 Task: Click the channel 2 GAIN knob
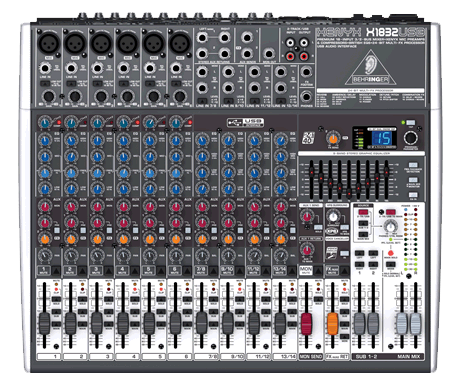(75, 97)
